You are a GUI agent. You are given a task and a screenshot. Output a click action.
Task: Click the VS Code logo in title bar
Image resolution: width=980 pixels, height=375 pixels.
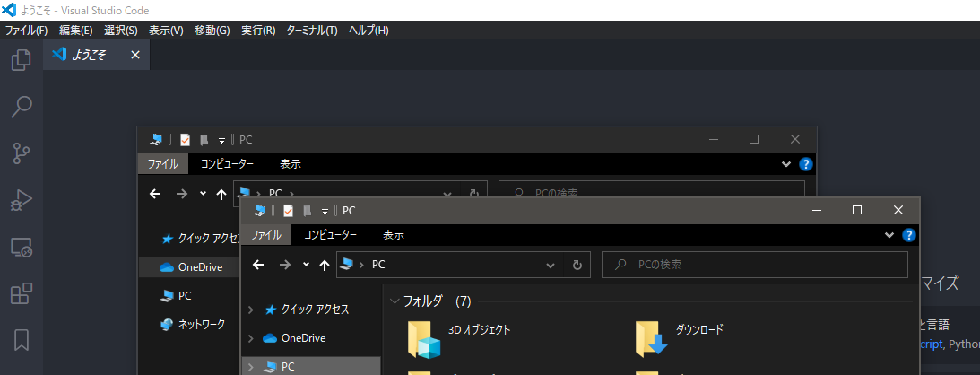9,10
